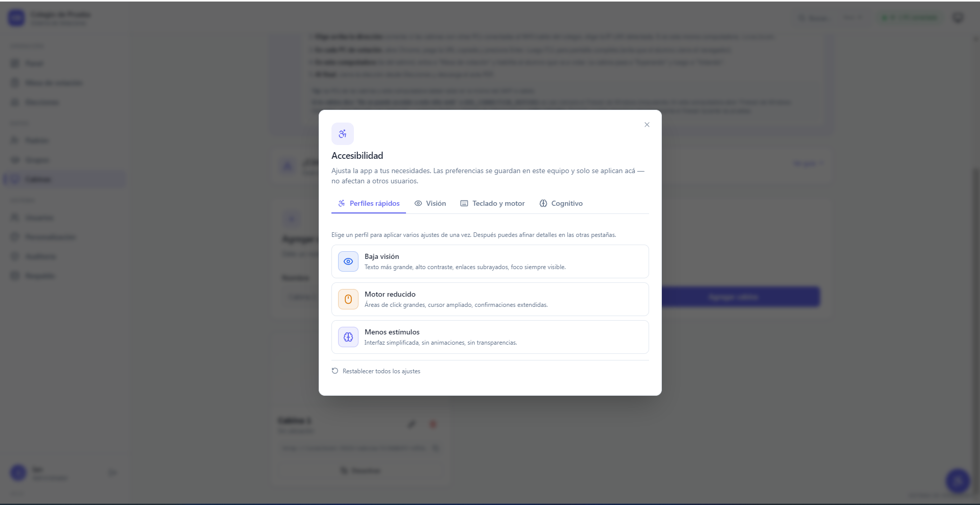The height and width of the screenshot is (505, 980).
Task: Click the mouse icon of Motor reducido profile
Action: tap(348, 299)
